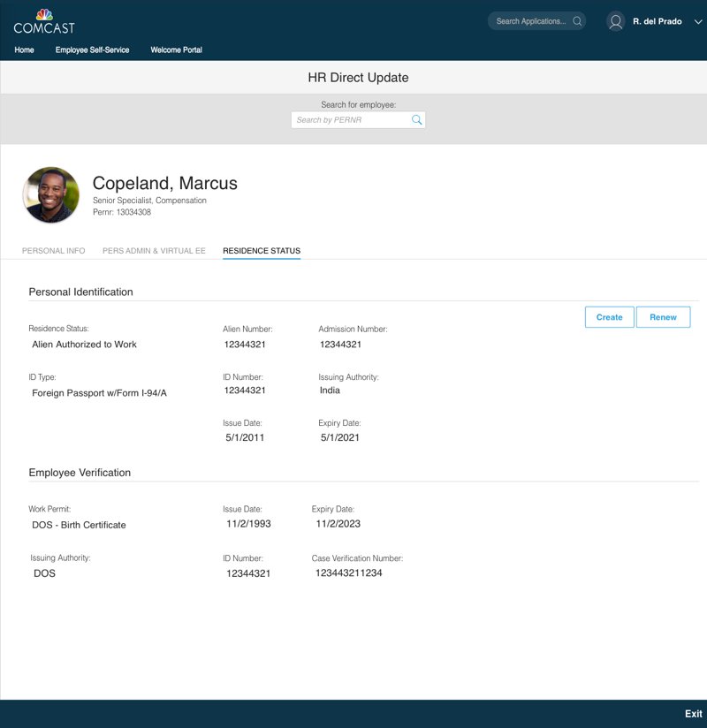Select the Residence Status tab

point(262,251)
